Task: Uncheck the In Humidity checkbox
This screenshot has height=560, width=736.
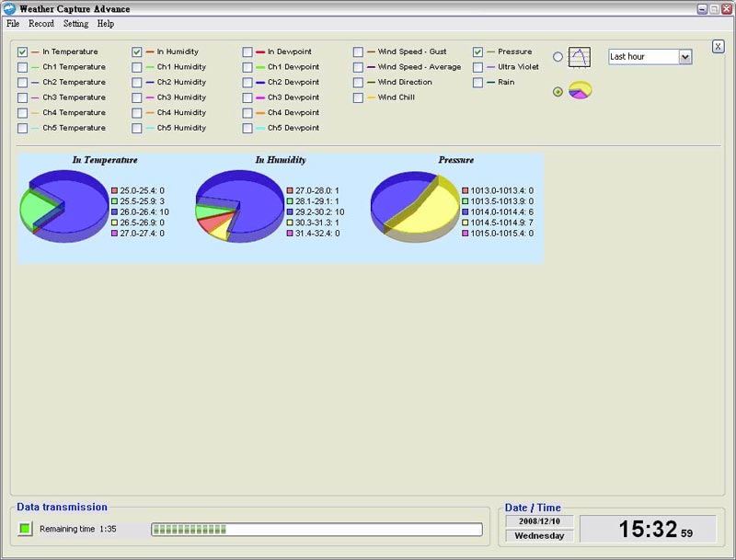Action: pyautogui.click(x=136, y=51)
